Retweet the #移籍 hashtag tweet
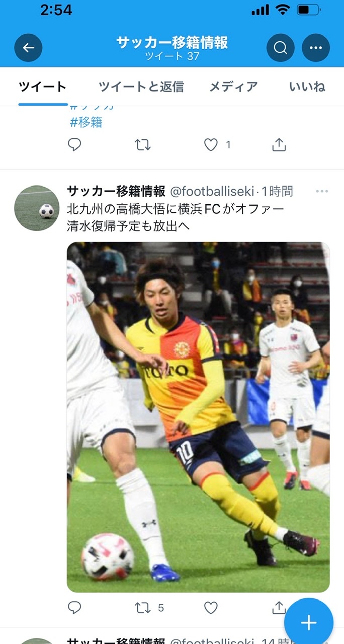Image resolution: width=344 pixels, height=644 pixels. 143,145
